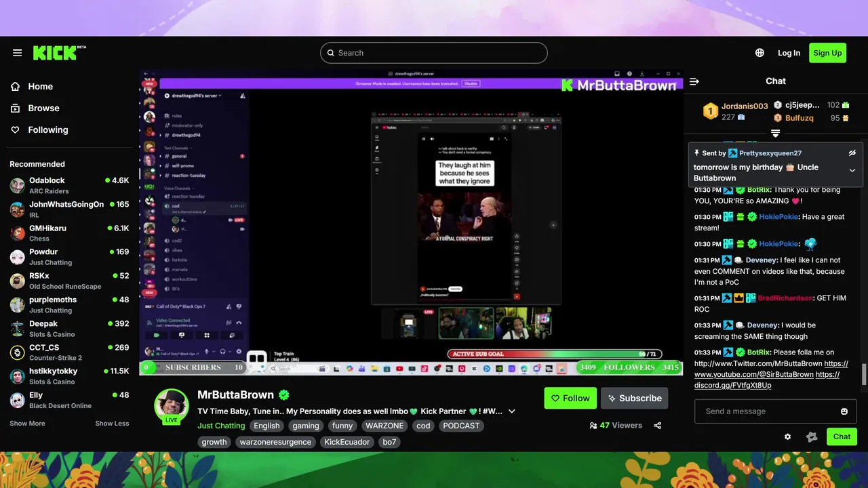Select the gaming tag
Image resolution: width=868 pixels, height=488 pixels.
pos(306,426)
